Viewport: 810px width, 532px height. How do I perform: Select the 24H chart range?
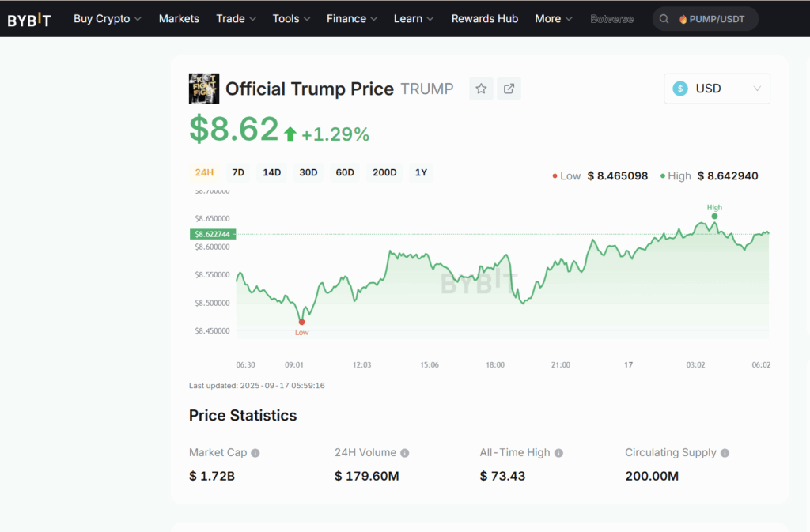pos(204,172)
